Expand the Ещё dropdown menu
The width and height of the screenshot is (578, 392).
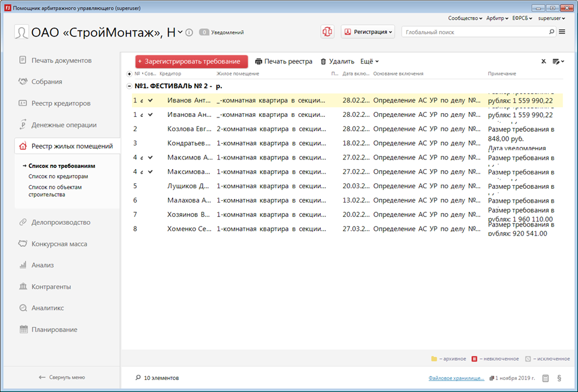pos(369,61)
